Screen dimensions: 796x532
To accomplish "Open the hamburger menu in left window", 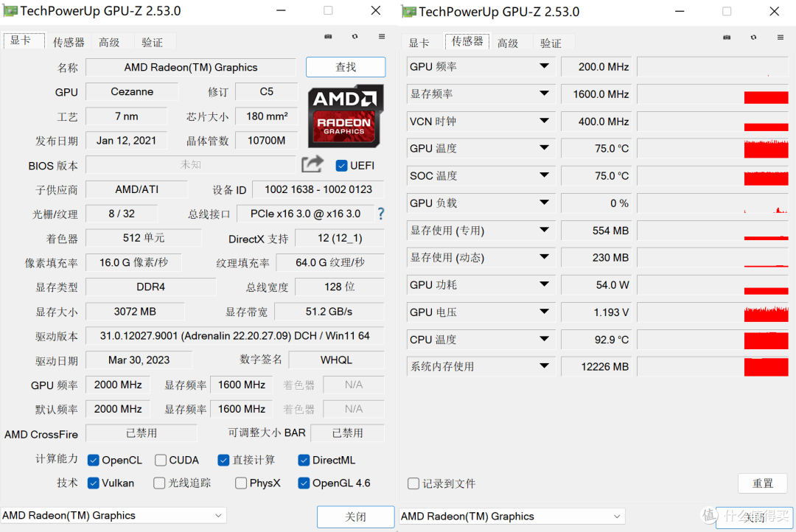I will (382, 37).
